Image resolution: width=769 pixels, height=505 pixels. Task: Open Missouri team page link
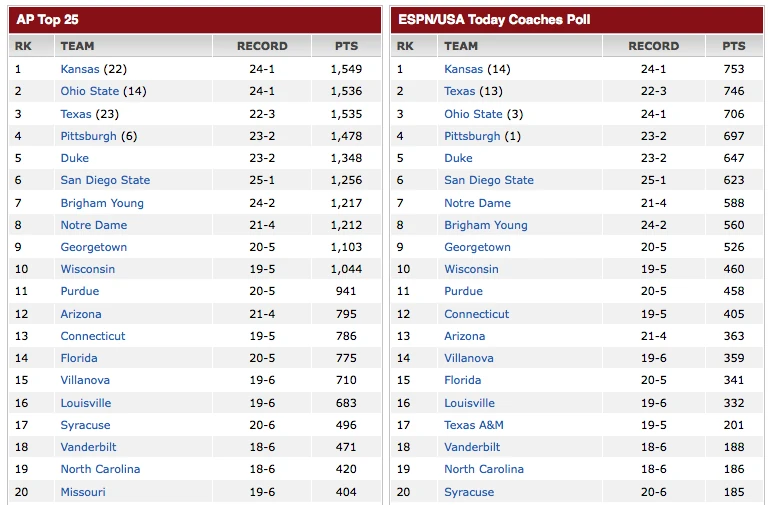click(83, 492)
